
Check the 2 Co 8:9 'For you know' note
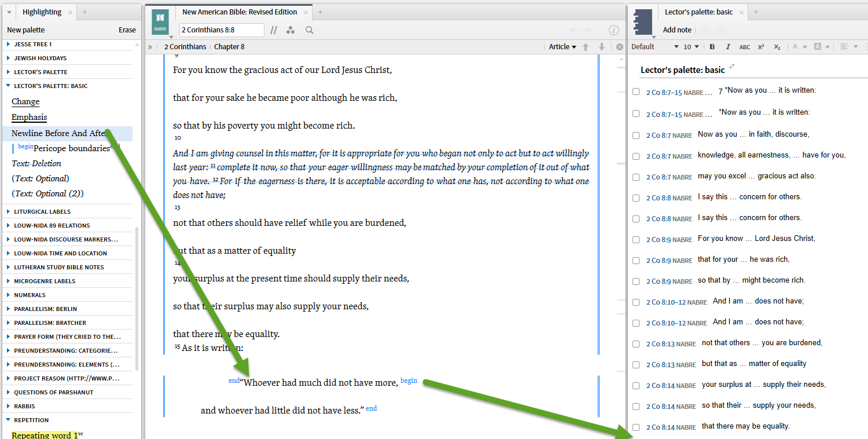[636, 239]
